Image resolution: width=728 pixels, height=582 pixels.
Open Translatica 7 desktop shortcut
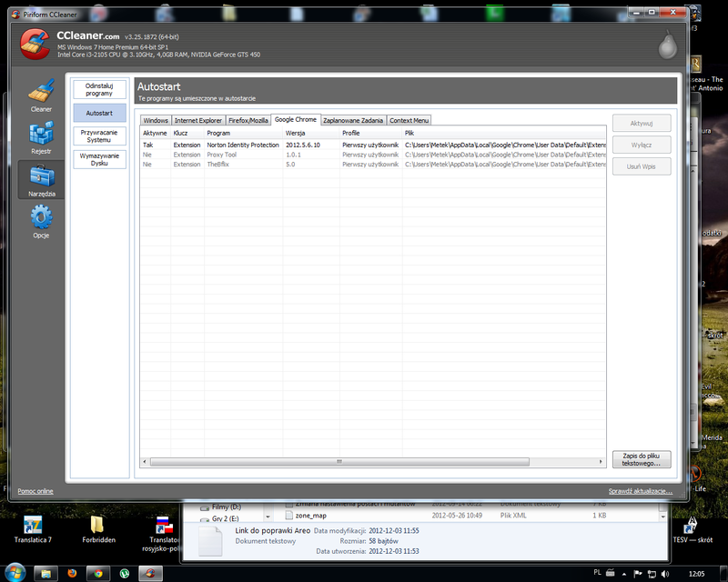[x=33, y=530]
